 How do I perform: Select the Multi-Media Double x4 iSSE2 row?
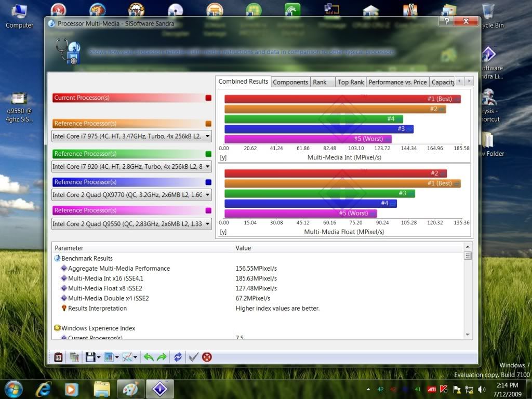258,298
